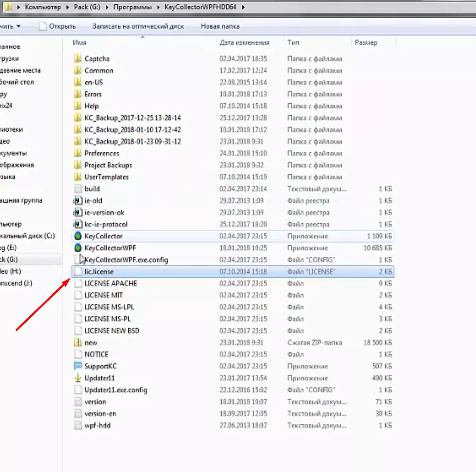
Task: Click Записать на оптический диск
Action: tap(138, 26)
